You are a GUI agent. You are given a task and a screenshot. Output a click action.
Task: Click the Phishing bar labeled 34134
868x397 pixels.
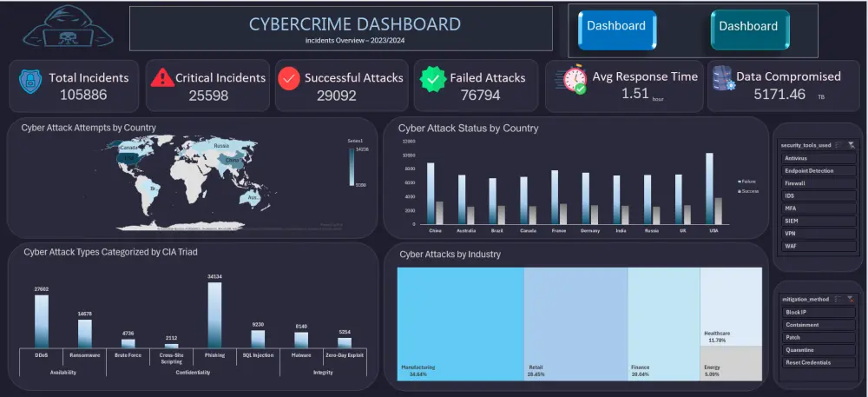pyautogui.click(x=214, y=315)
